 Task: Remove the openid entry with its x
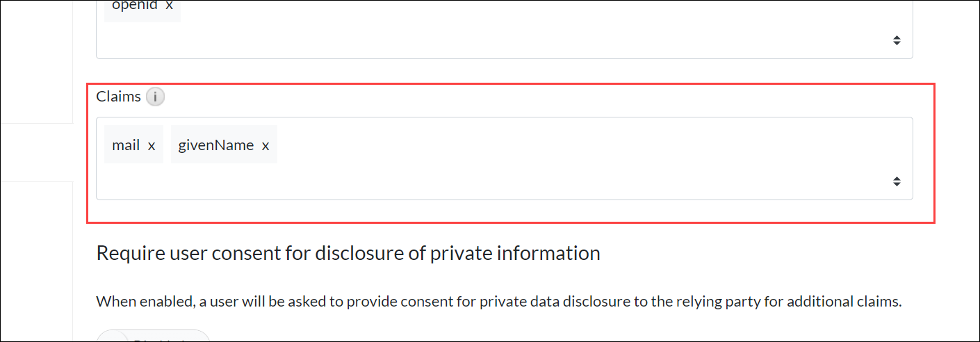(x=169, y=6)
